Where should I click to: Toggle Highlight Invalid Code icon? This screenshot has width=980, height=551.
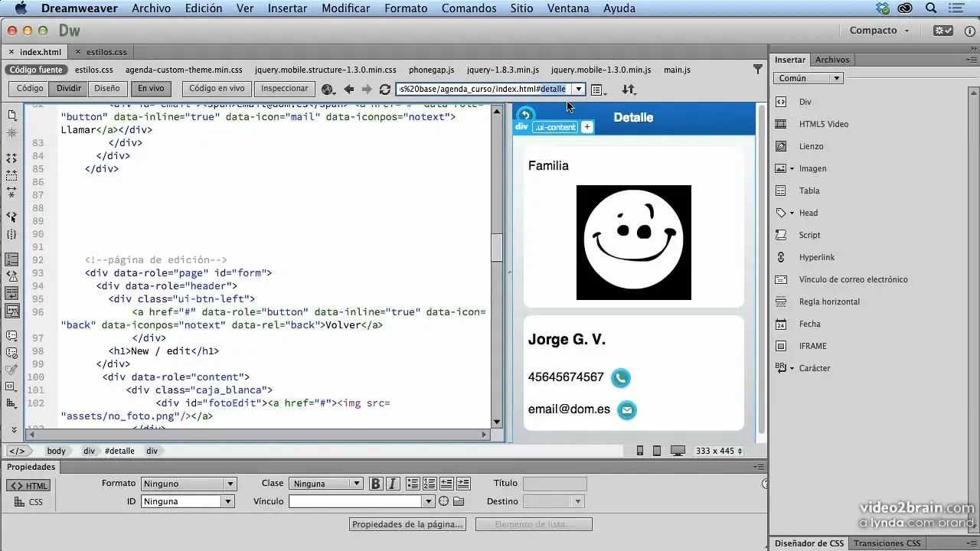coord(11,276)
